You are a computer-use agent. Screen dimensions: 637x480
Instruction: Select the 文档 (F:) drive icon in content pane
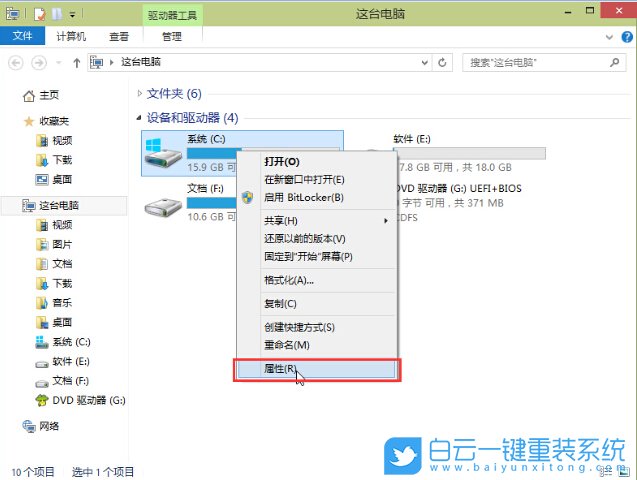[163, 206]
